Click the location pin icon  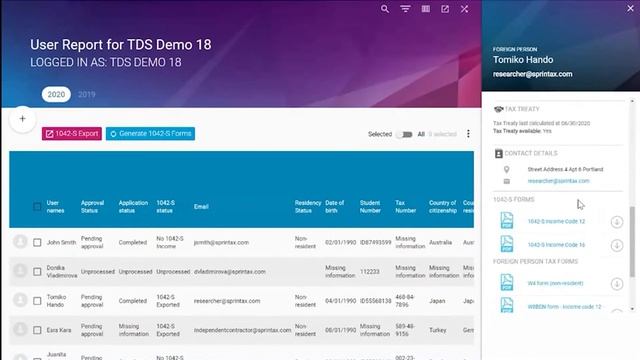[507, 169]
